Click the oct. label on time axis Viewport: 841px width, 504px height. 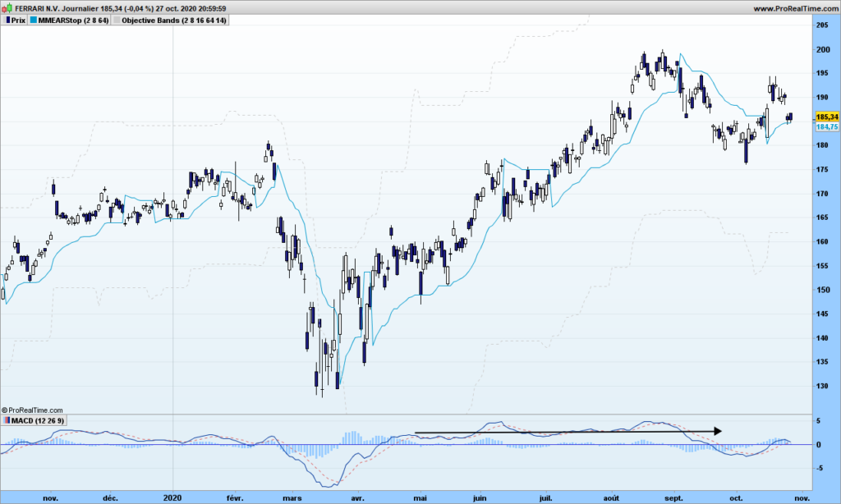click(x=737, y=498)
